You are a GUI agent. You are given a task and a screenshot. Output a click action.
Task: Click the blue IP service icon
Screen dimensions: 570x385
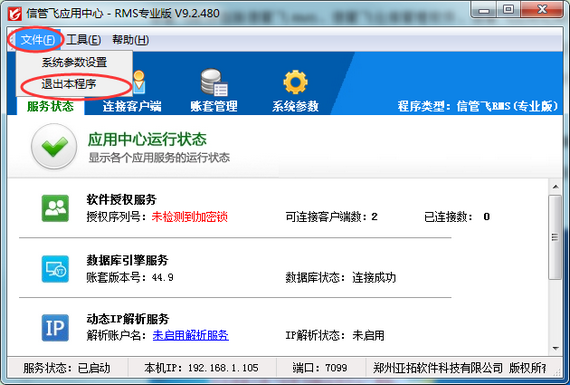[55, 328]
